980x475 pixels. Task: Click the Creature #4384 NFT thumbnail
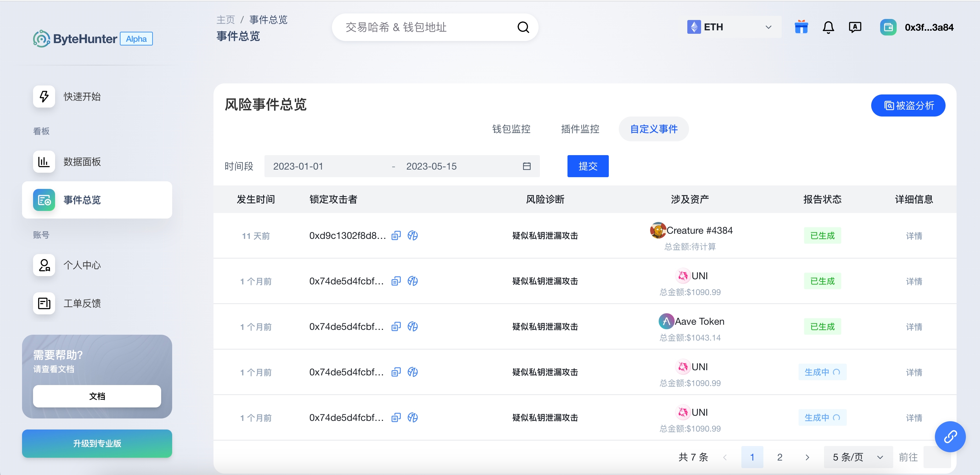(658, 230)
